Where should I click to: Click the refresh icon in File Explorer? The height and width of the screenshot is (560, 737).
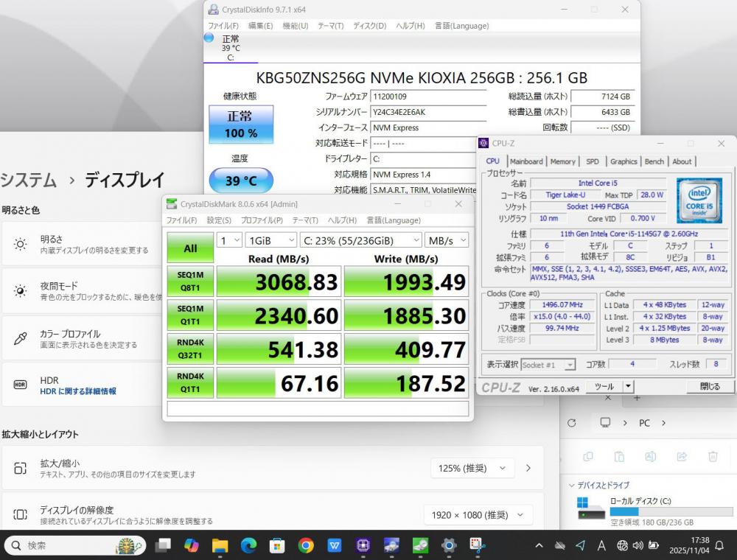571,423
